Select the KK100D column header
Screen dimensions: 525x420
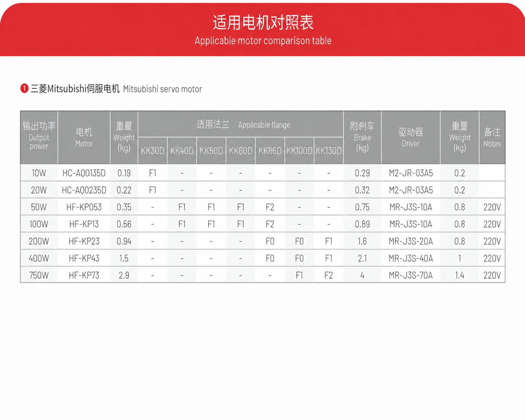tap(299, 150)
